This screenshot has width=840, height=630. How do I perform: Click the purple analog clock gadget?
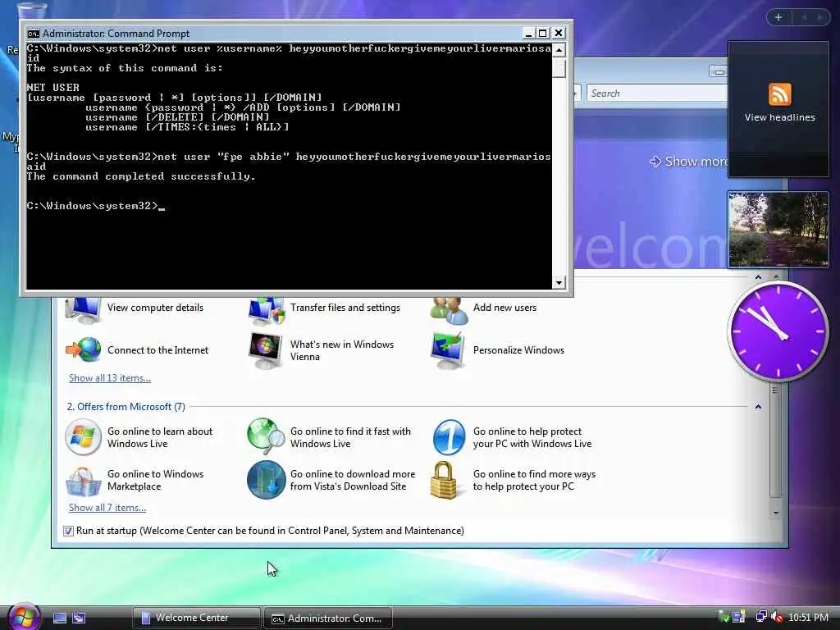(778, 331)
